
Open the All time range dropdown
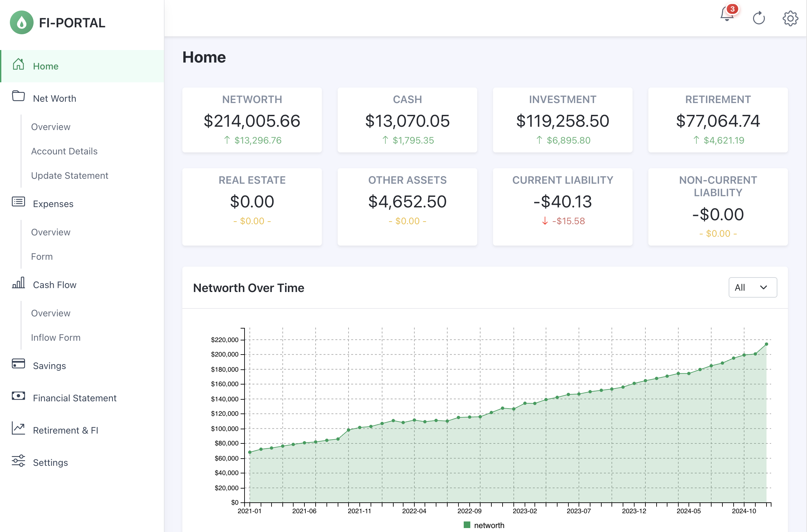752,287
